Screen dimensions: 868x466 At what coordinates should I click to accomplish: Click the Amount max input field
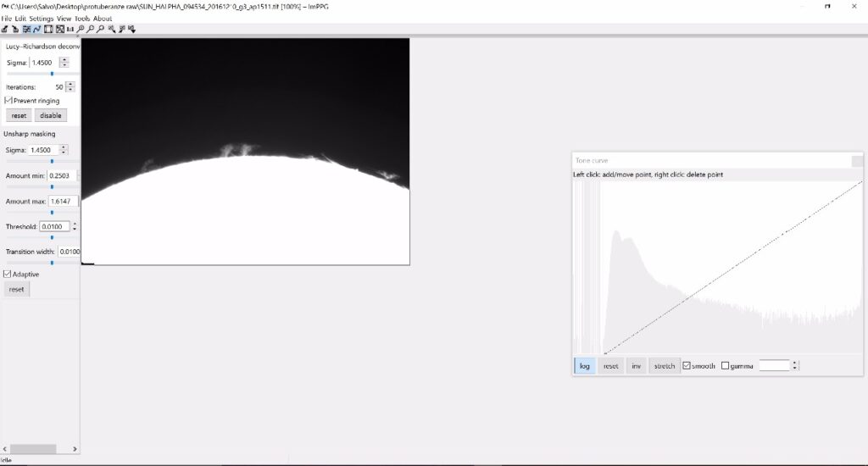[63, 202]
